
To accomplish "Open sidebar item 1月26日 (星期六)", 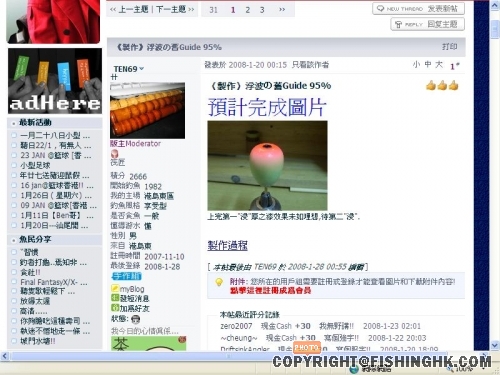I will click(56, 195).
